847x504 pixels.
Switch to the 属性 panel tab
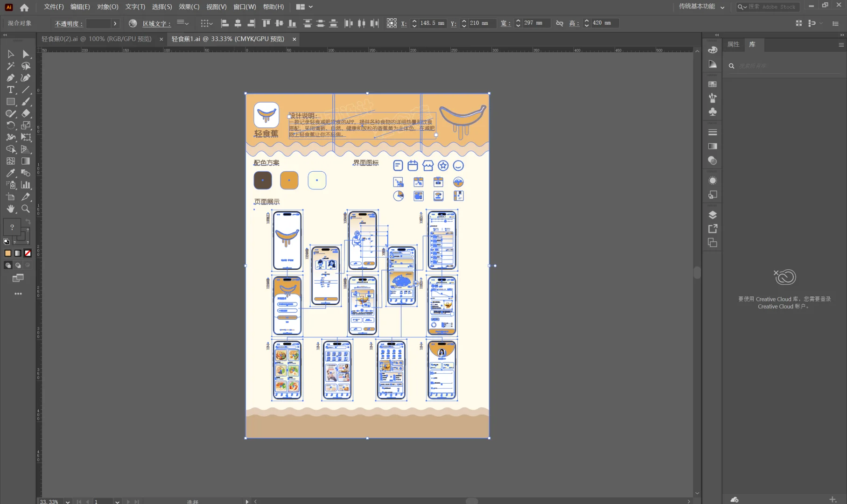[x=733, y=44]
